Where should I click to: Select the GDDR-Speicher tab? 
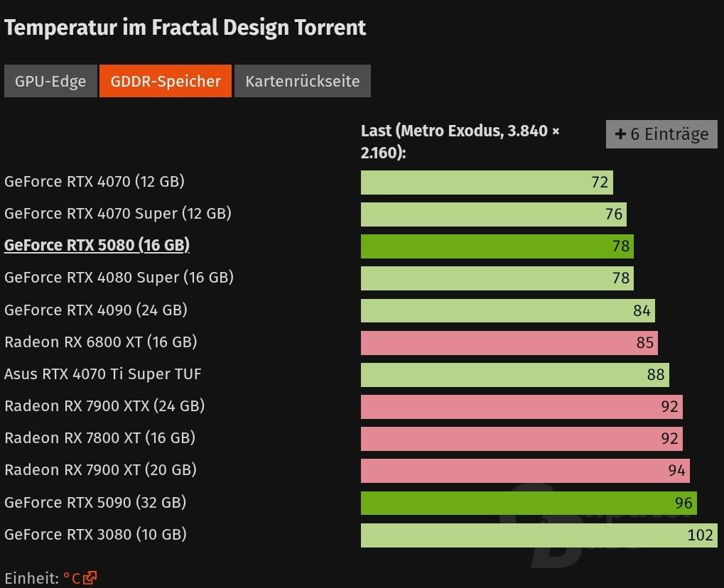click(166, 81)
